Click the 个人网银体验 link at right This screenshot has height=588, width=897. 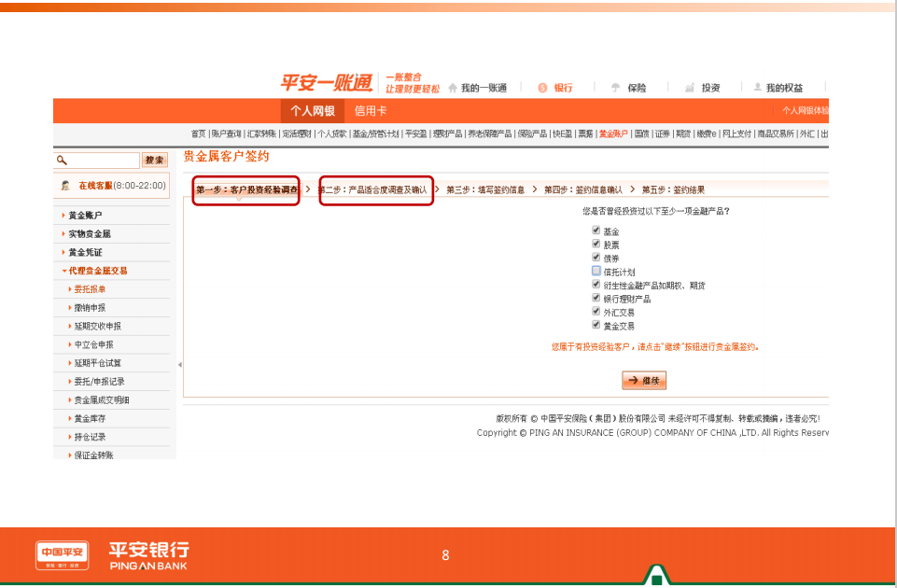[x=806, y=110]
